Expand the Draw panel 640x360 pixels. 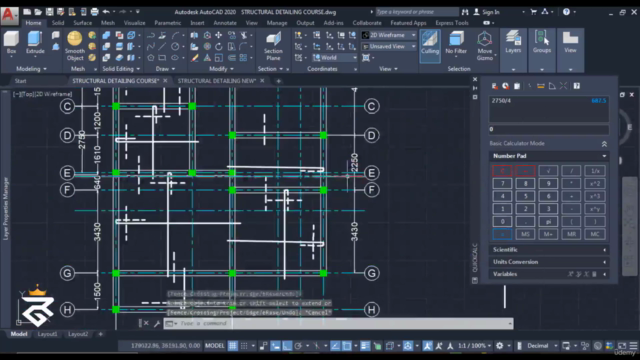click(165, 69)
